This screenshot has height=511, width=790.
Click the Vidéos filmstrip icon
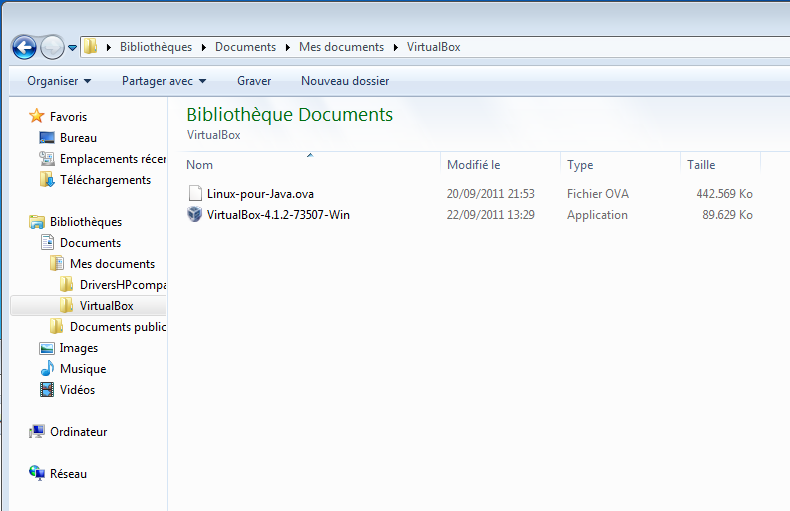pos(47,390)
